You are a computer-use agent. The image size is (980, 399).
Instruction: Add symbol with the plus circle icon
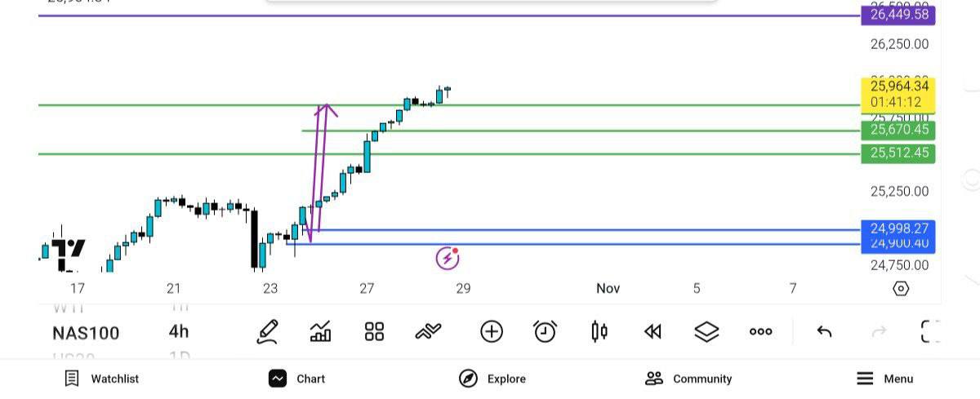coord(491,331)
